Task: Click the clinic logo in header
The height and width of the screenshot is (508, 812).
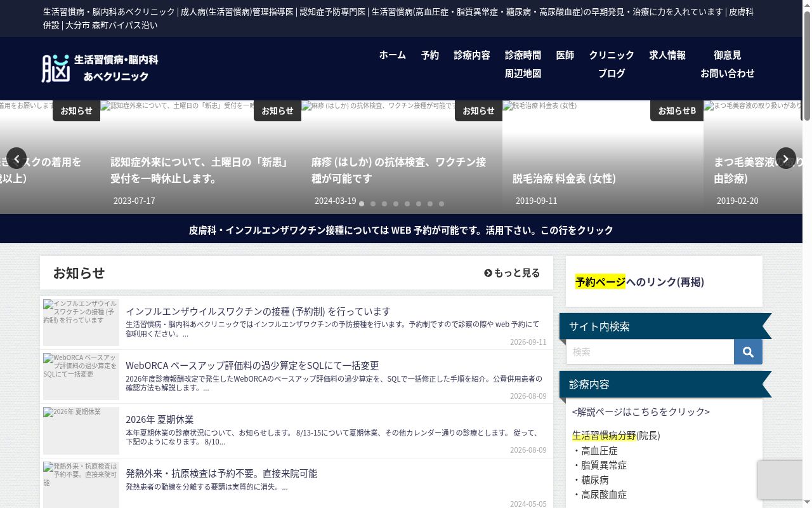Action: tap(100, 68)
